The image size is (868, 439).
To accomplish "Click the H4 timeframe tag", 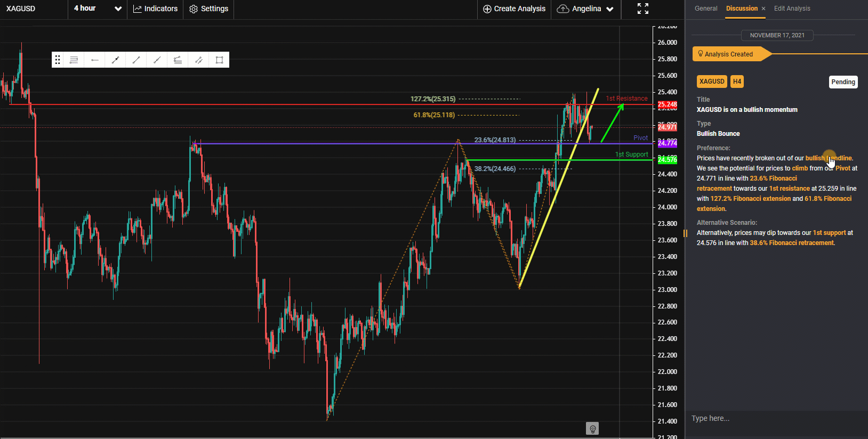I will pyautogui.click(x=737, y=82).
